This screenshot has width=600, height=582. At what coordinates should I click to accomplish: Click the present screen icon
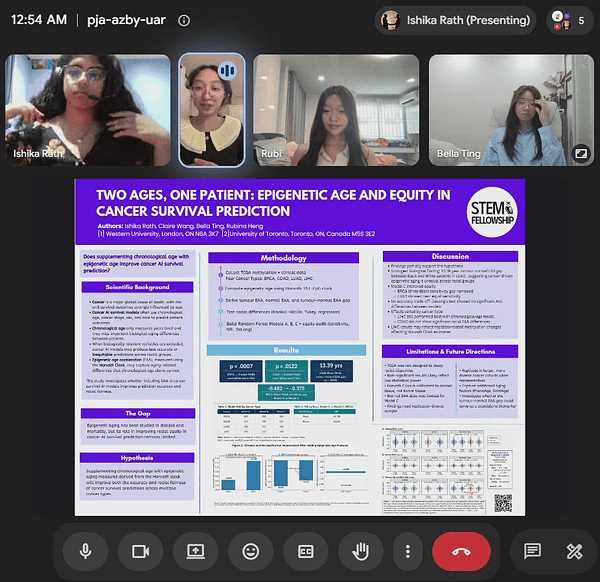point(196,551)
